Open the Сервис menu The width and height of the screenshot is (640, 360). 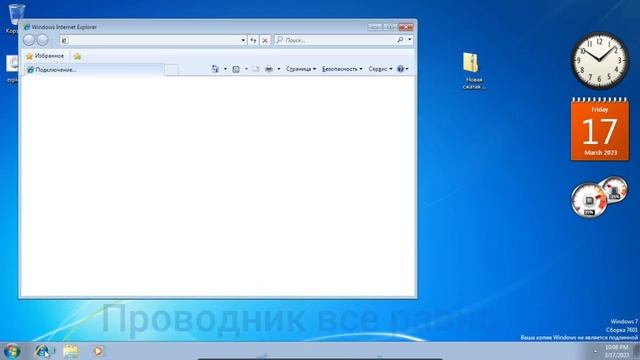pos(380,69)
